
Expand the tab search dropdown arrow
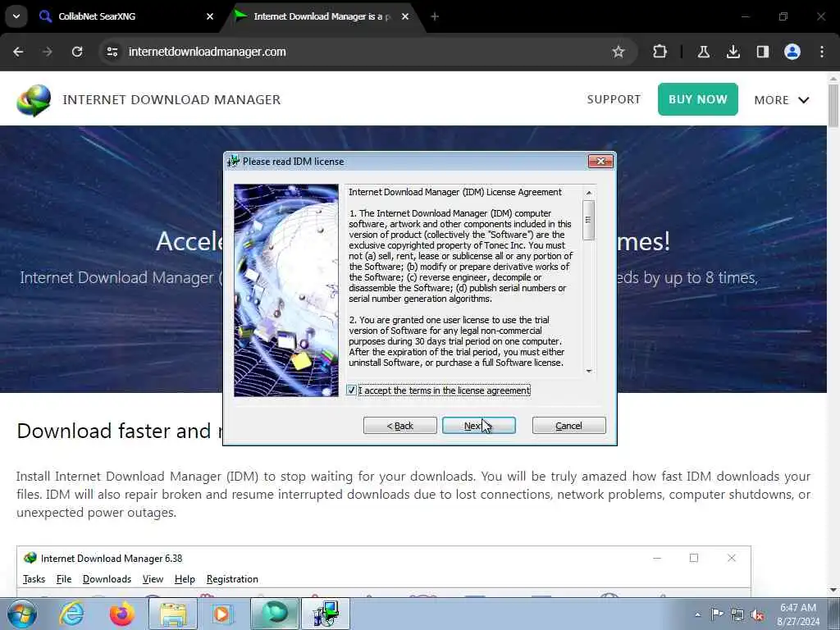tap(16, 16)
